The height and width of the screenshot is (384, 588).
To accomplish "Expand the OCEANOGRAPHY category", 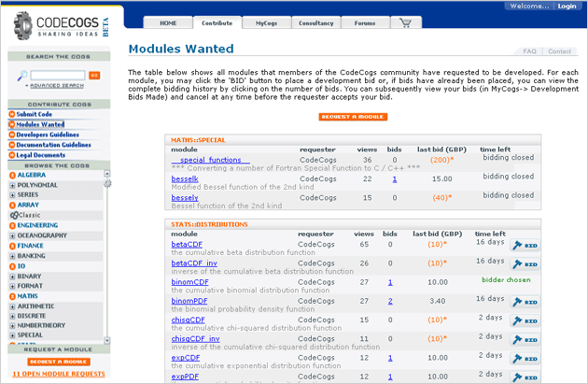I will (12, 236).
